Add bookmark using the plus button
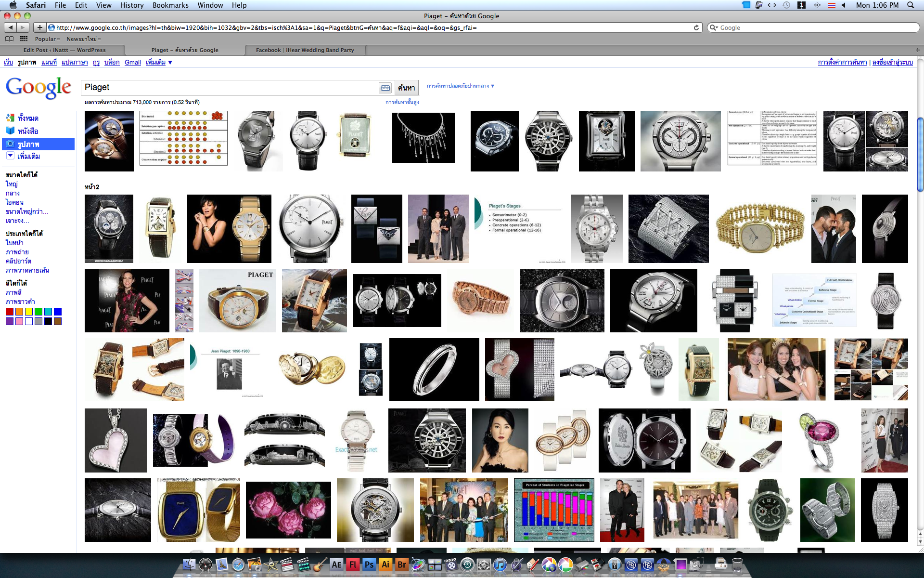 pyautogui.click(x=40, y=27)
